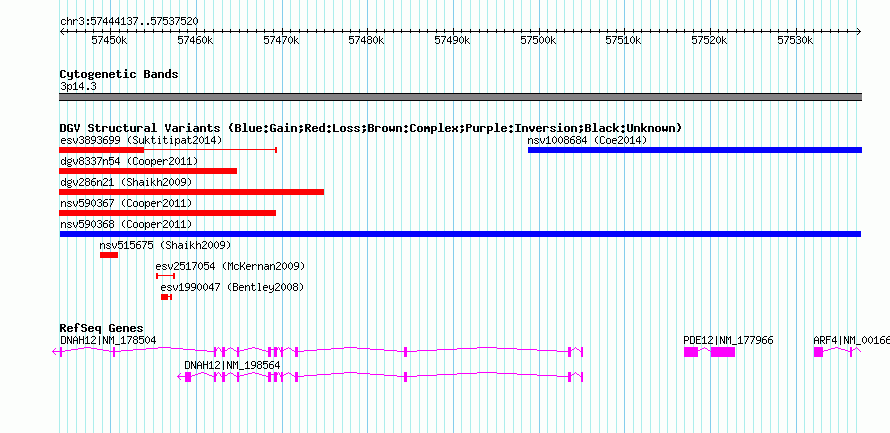Click the nsv1008684 (Coe2014) label
The image size is (890, 433).
[587, 140]
